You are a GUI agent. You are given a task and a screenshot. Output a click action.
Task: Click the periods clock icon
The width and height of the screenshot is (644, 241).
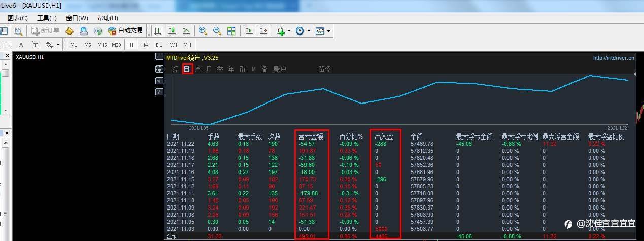click(x=300, y=31)
